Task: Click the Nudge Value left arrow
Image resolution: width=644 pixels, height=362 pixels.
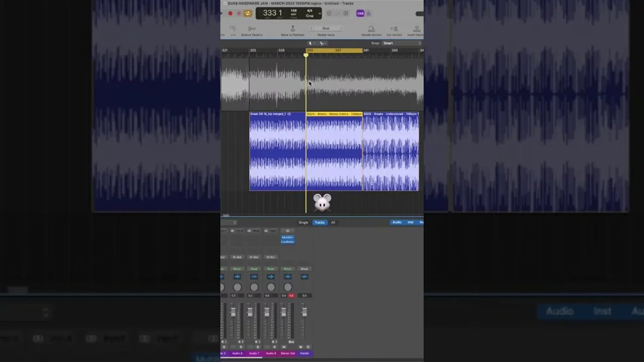Action: [311, 29]
